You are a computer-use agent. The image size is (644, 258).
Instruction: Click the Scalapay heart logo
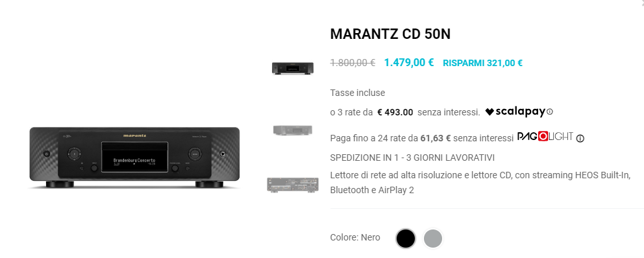[x=489, y=111]
